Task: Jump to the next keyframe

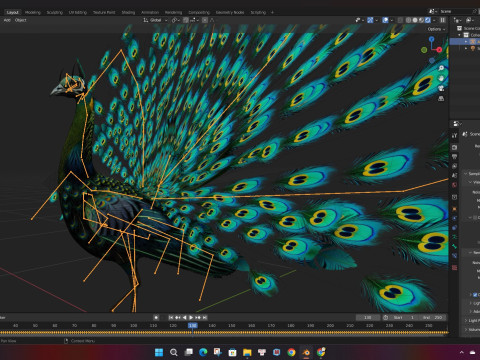Action: 198,318
